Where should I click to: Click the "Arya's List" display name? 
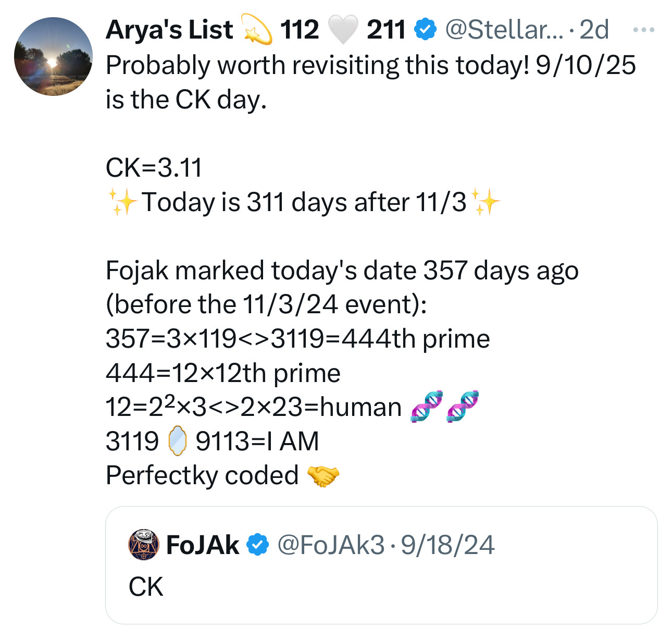pyautogui.click(x=169, y=30)
